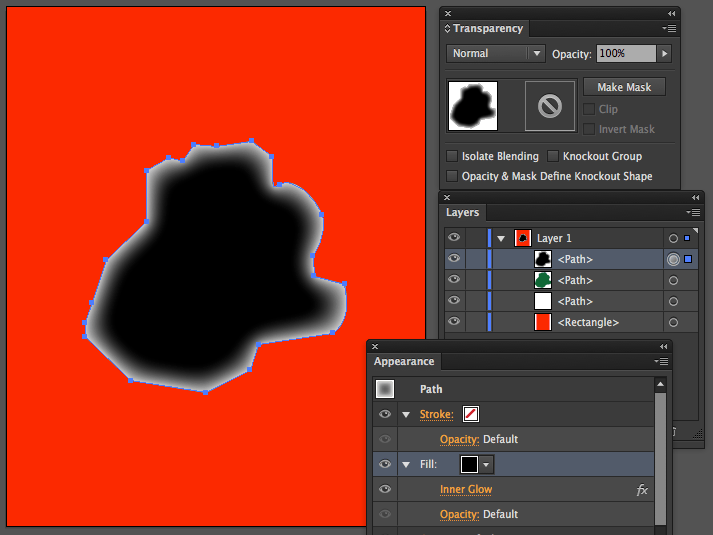Close the Layers panel
This screenshot has width=713, height=535.
[x=447, y=197]
